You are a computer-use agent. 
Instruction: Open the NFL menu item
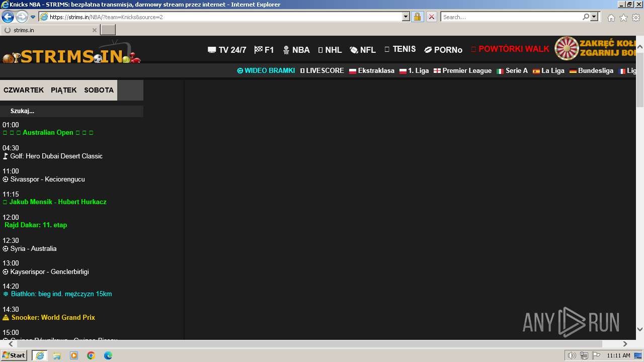click(x=363, y=50)
